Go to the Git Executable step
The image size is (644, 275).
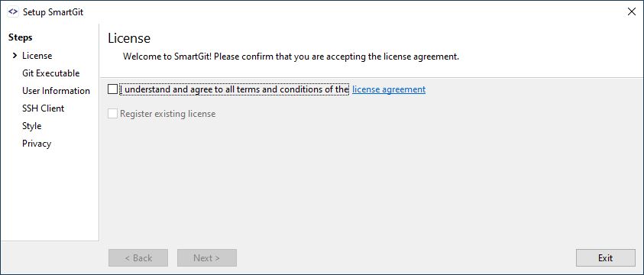pos(51,73)
